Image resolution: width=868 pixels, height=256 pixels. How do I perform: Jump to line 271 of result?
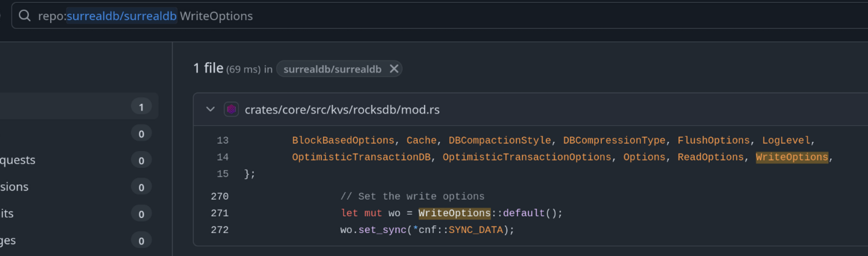click(x=220, y=213)
